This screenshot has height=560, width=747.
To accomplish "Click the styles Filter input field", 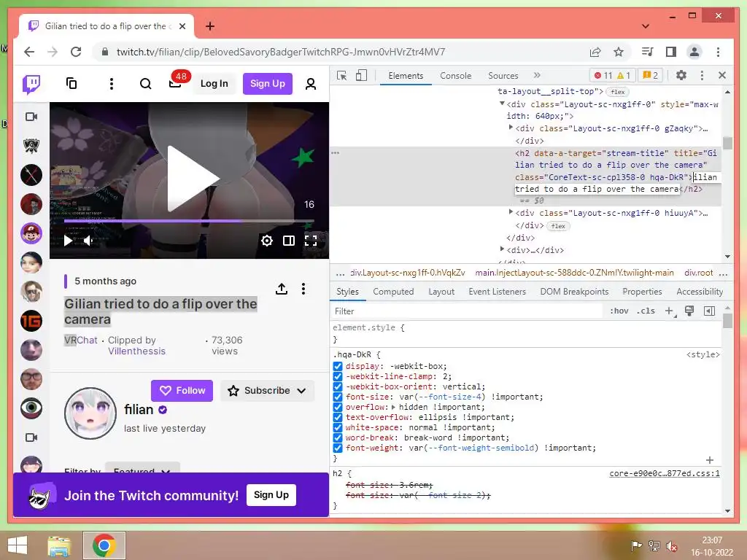I will coord(467,311).
